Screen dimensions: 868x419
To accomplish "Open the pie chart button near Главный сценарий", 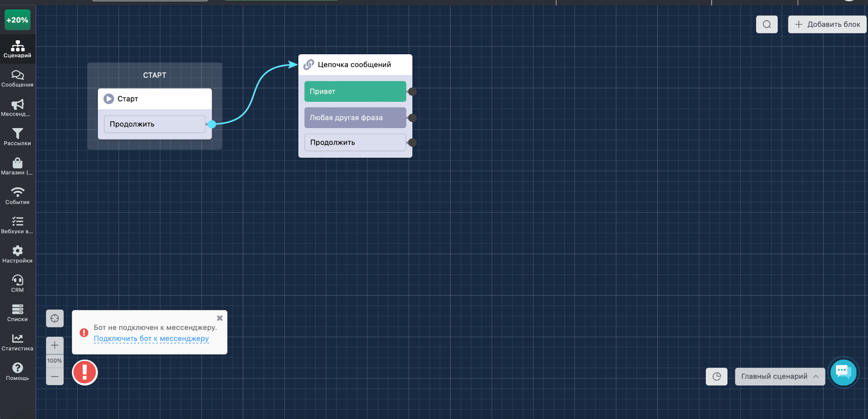I will [x=717, y=376].
